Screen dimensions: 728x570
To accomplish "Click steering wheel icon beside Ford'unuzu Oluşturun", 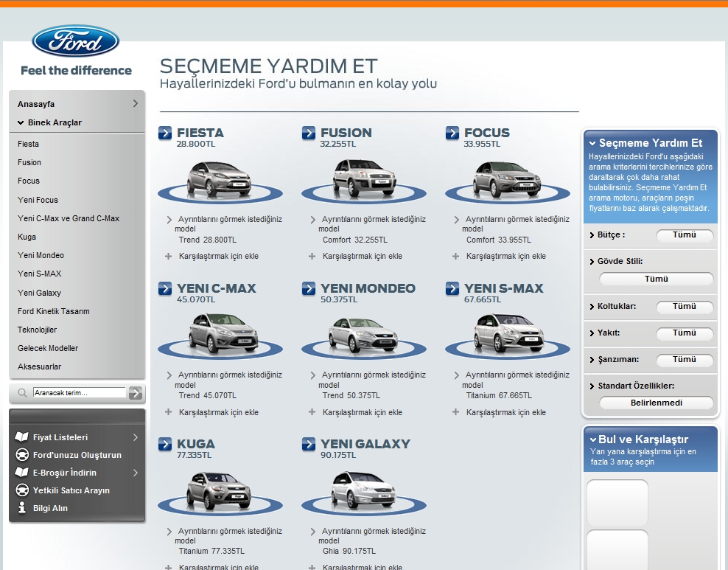I will point(22,454).
